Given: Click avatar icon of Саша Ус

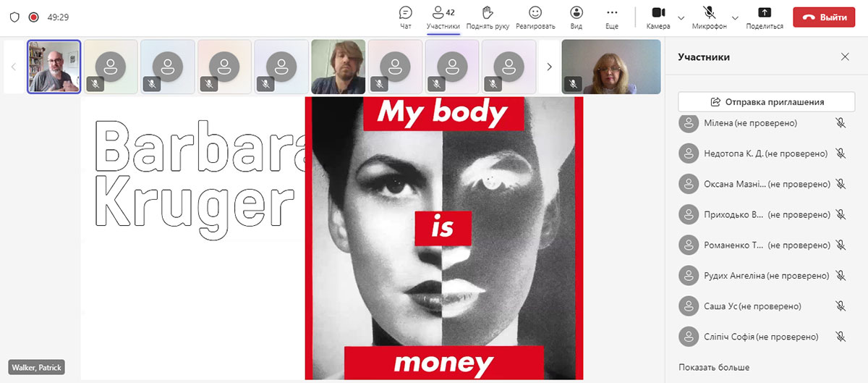Looking at the screenshot, I should (x=688, y=306).
